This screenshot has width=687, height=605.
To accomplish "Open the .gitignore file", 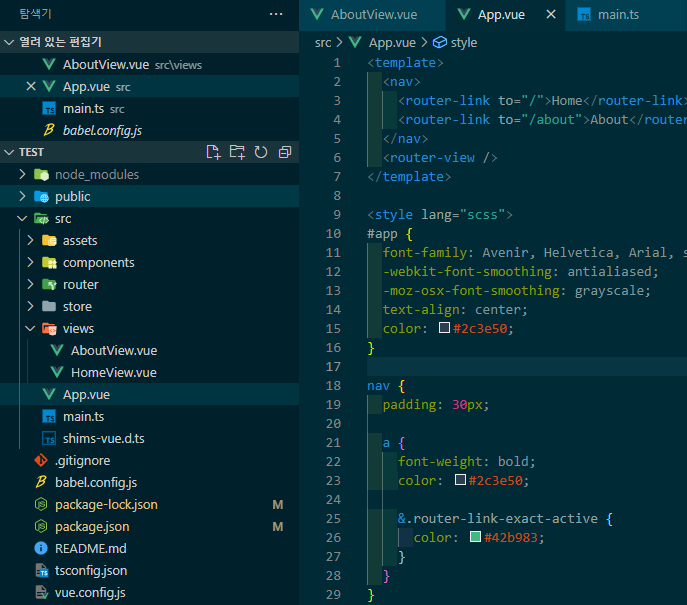I will 149,460.
